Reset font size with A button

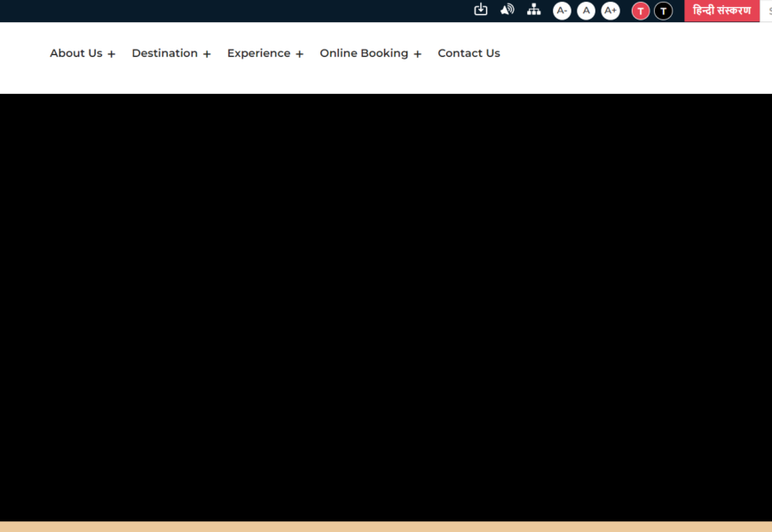(586, 11)
